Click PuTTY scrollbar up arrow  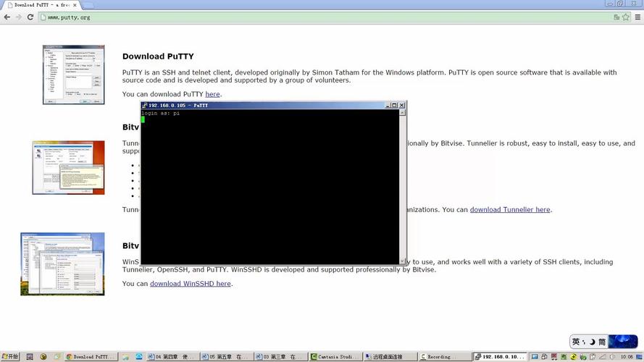point(403,113)
